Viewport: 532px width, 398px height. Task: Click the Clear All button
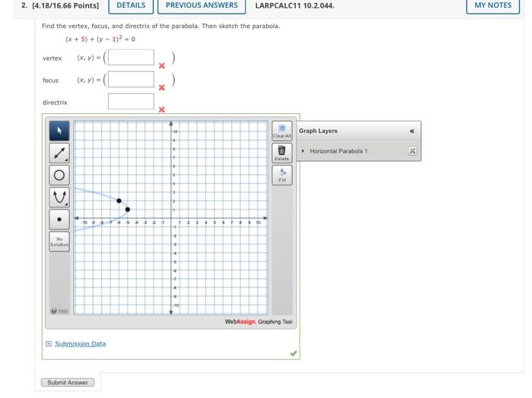[282, 131]
